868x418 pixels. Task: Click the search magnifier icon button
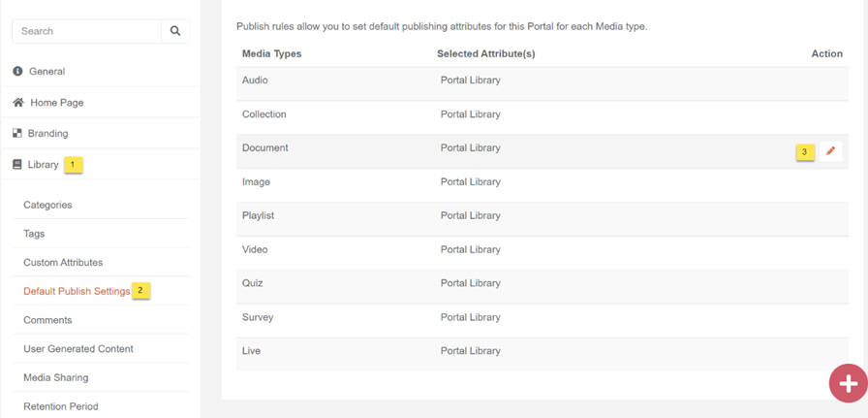(175, 31)
